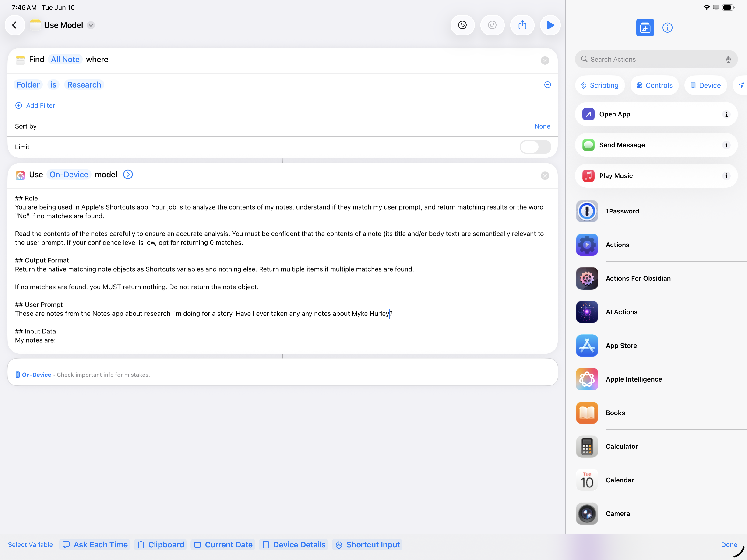Show info for Send Message action
747x560 pixels.
[726, 145]
